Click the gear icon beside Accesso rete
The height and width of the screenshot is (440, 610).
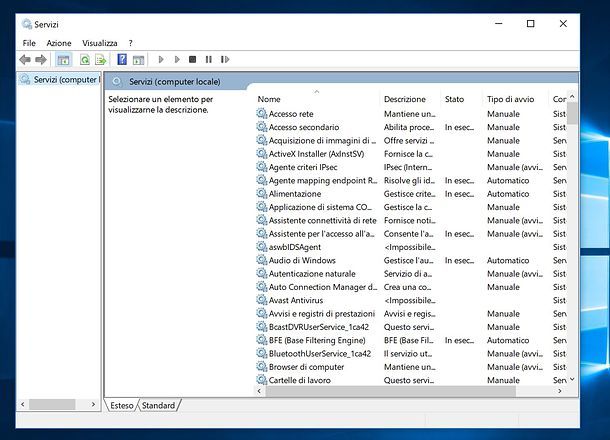point(261,114)
